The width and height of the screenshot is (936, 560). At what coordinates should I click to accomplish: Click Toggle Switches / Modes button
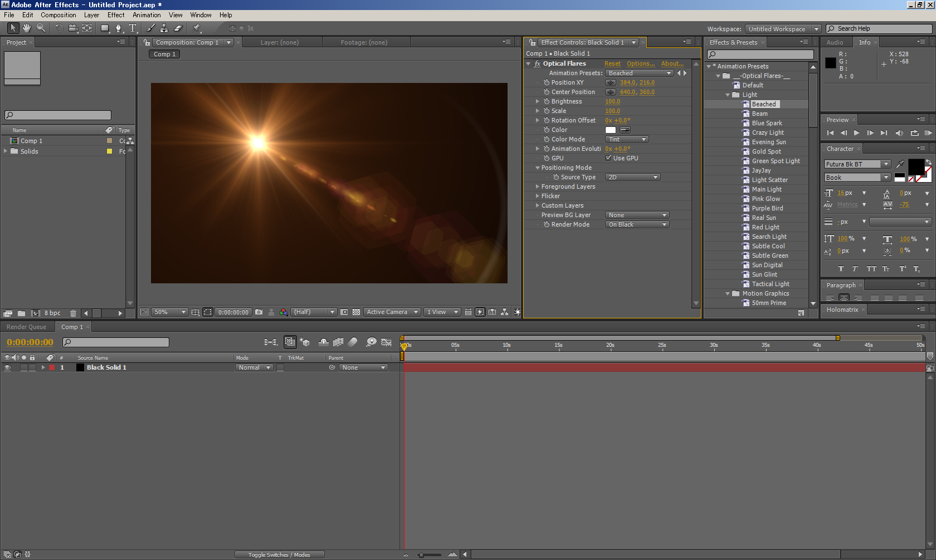(279, 554)
